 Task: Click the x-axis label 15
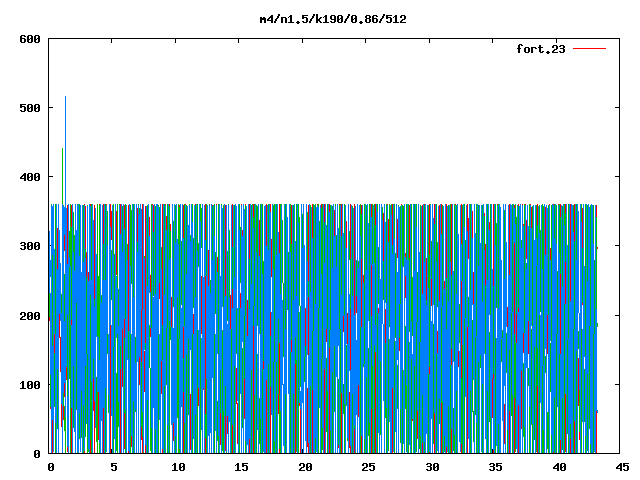tap(241, 467)
